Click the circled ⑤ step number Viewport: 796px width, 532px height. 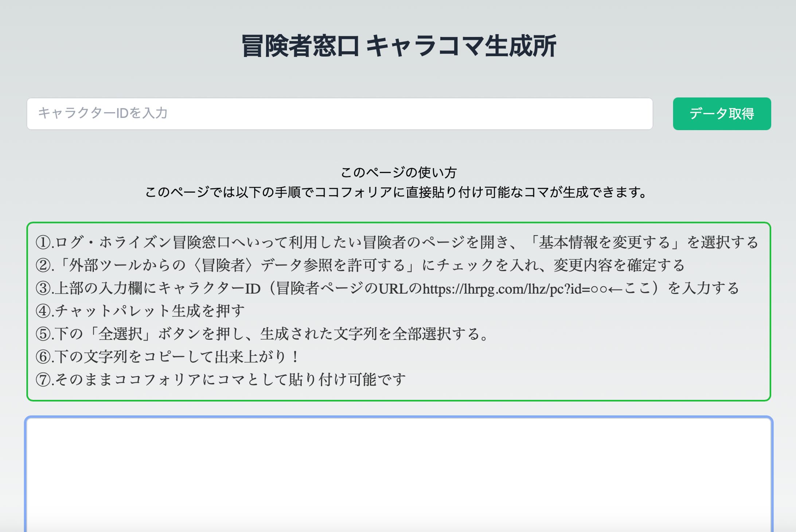click(x=43, y=334)
